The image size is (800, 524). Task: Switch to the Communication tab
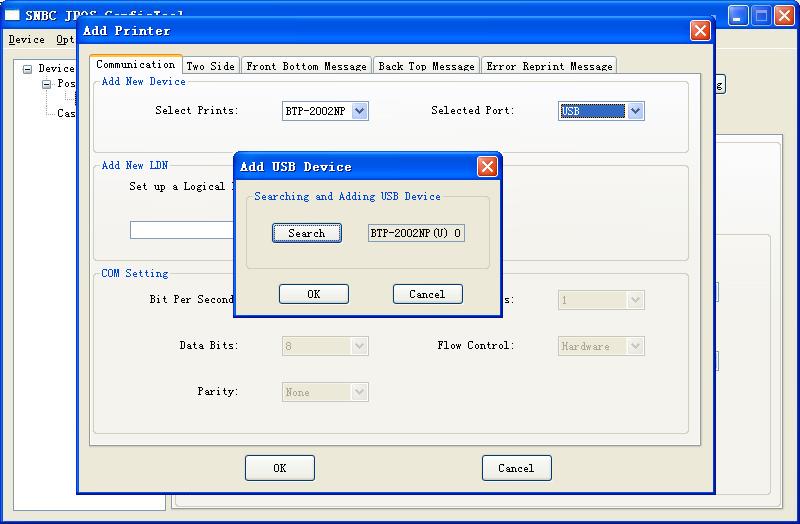tap(136, 64)
